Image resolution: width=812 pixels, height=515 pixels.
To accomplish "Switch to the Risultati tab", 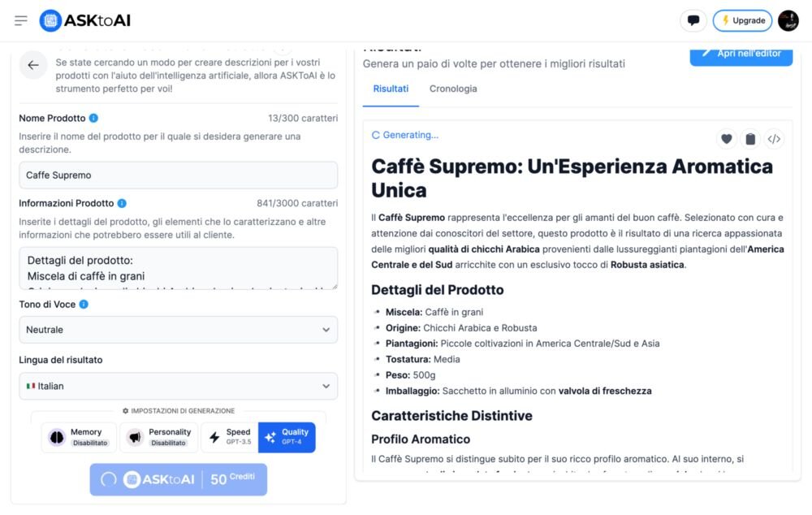I will pyautogui.click(x=391, y=89).
